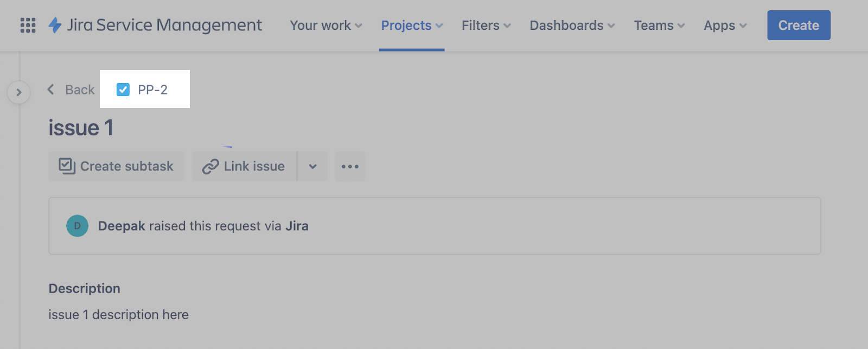Expand the Your work menu
This screenshot has width=868, height=349.
[326, 26]
